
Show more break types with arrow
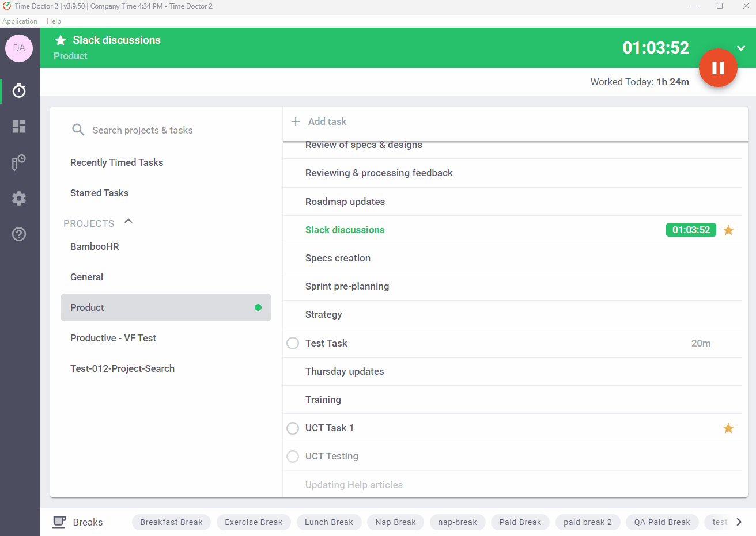(739, 522)
